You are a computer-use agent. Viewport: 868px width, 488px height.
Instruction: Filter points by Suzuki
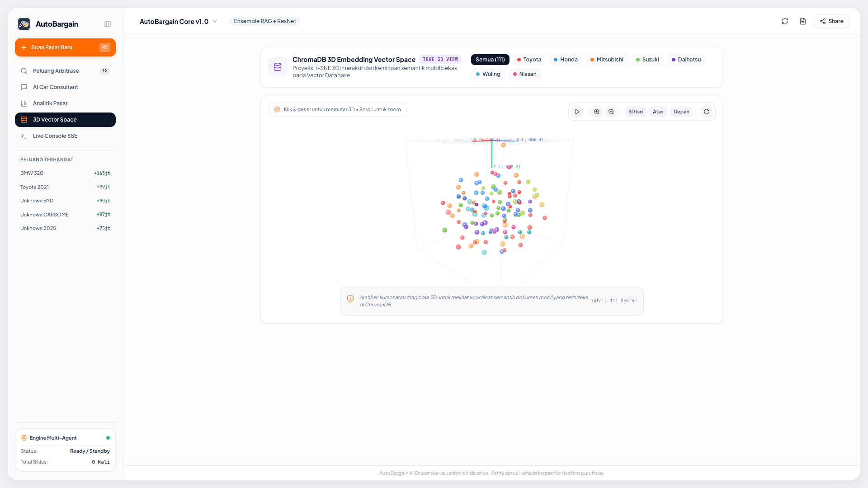pos(647,60)
